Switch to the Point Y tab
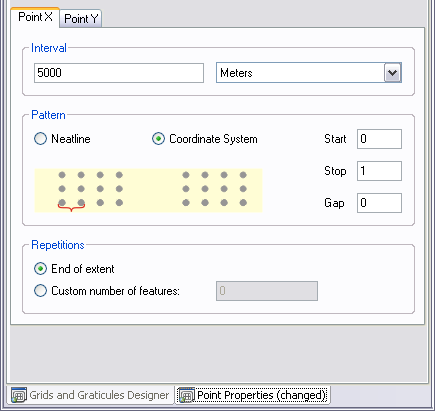Viewport: 435px width, 411px height. [x=81, y=19]
